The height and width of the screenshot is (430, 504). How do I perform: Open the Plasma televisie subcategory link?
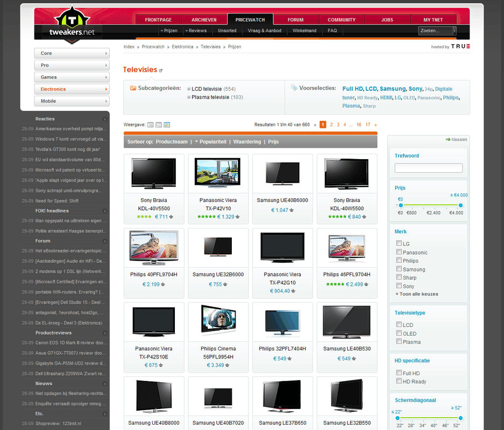[210, 97]
